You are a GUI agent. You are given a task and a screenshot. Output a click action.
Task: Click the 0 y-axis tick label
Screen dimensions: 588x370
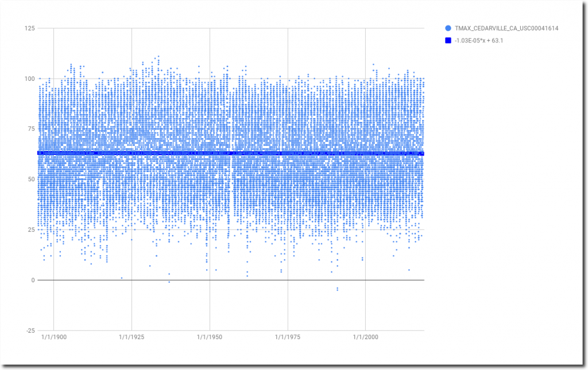click(32, 281)
